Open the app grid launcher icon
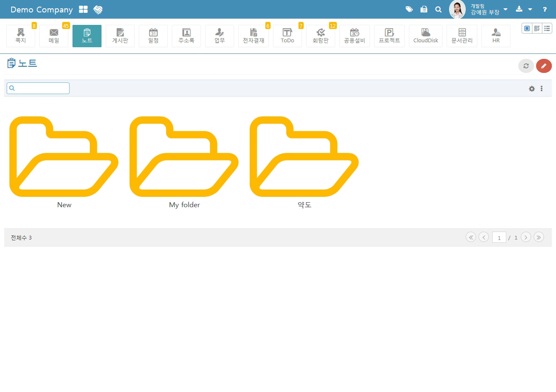This screenshot has width=556, height=392. tap(83, 10)
